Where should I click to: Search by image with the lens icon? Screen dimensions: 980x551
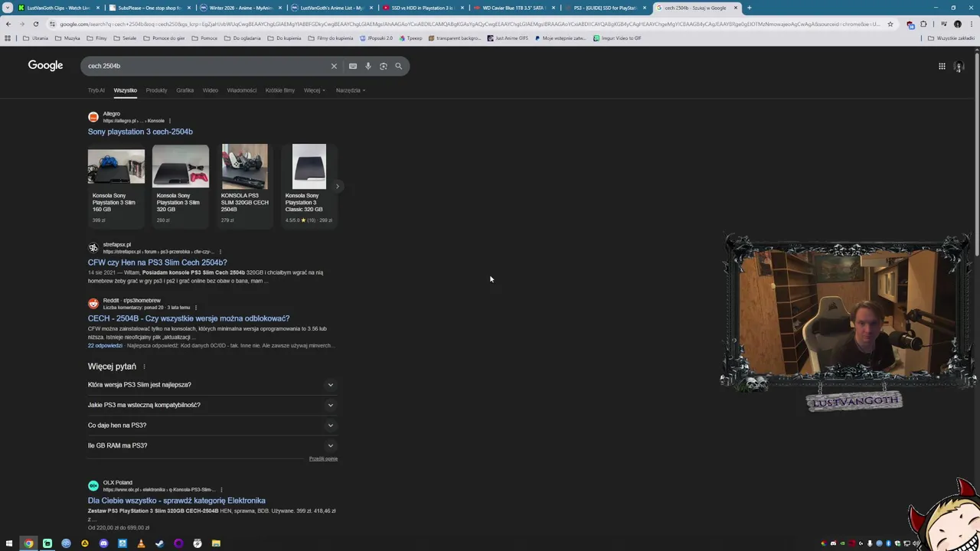pos(384,66)
